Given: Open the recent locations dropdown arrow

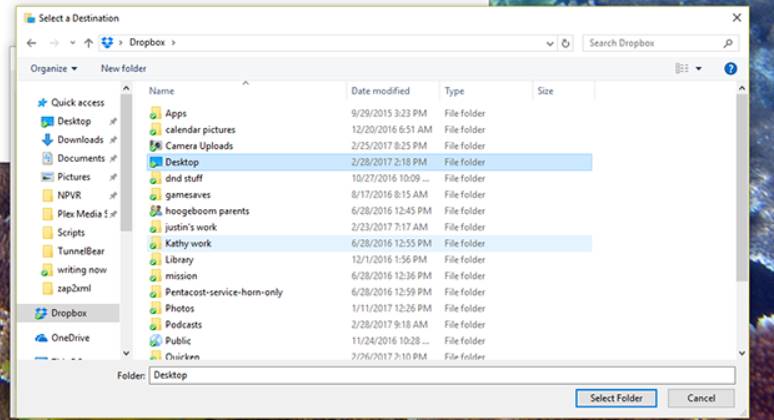Looking at the screenshot, I should tap(73, 43).
